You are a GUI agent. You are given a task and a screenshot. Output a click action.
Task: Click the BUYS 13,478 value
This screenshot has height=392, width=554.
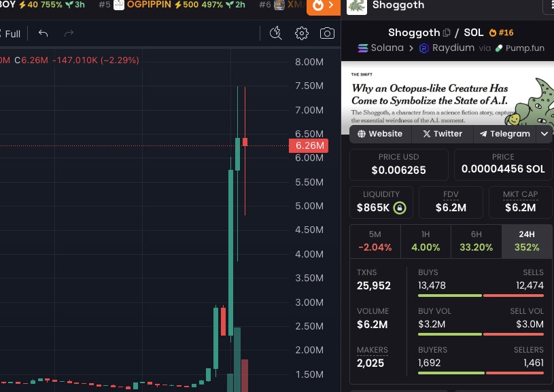[x=432, y=285]
